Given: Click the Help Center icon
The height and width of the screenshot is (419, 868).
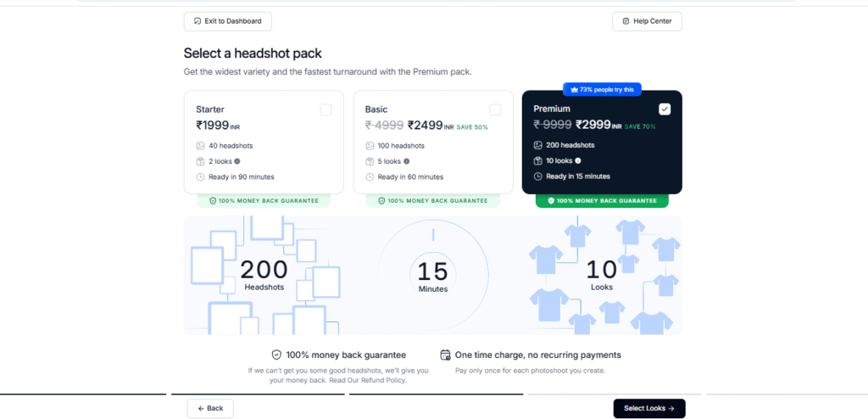Looking at the screenshot, I should click(x=626, y=21).
